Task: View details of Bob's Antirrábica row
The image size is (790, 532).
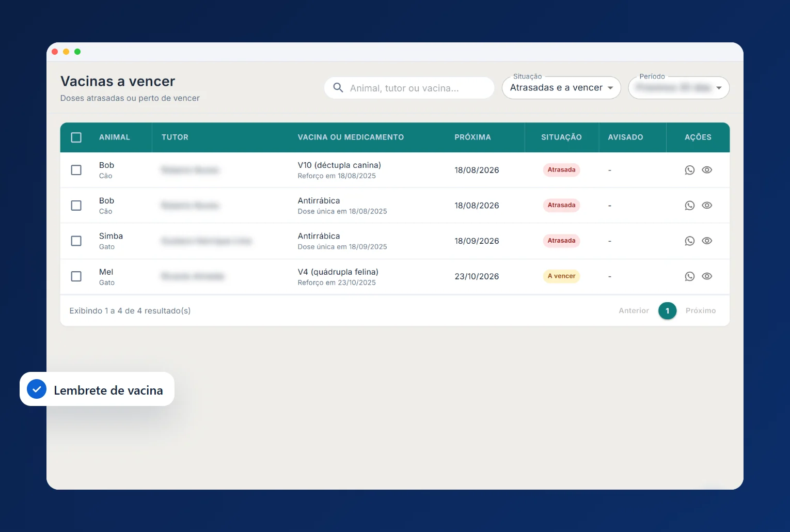Action: click(707, 206)
